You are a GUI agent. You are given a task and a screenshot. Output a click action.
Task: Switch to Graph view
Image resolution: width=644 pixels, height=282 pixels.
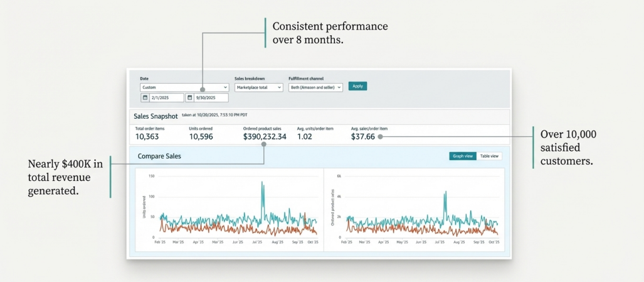coord(462,156)
